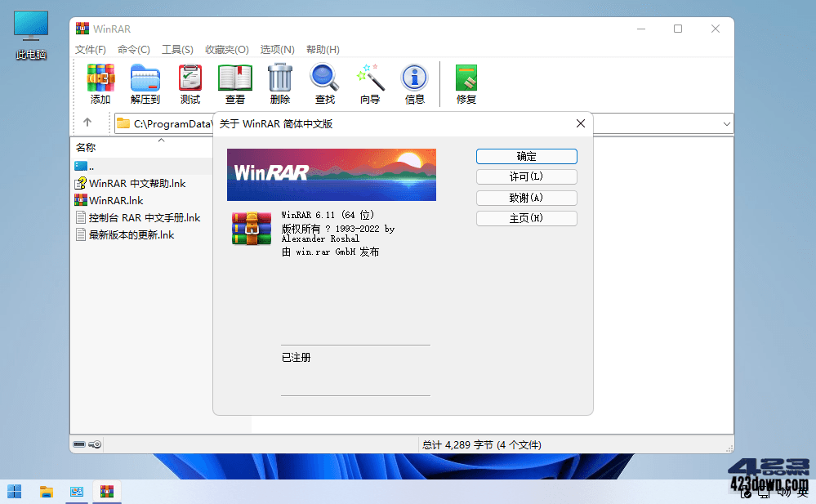Open WinRAR from the taskbar

(106, 491)
